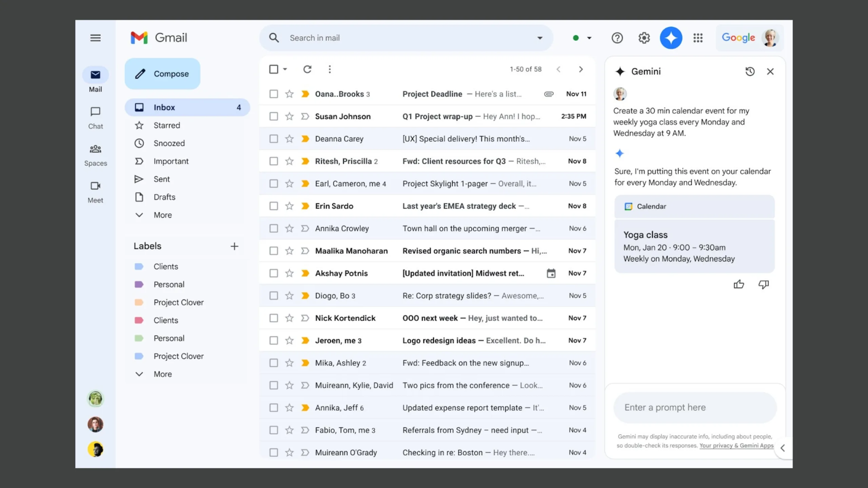Open the Inbox folder
The width and height of the screenshot is (868, 488).
(187, 107)
